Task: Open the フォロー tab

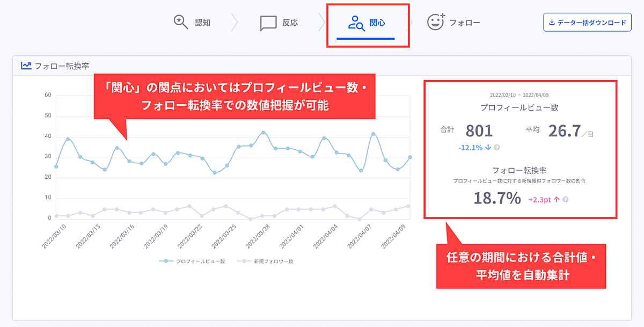Action: 453,23
